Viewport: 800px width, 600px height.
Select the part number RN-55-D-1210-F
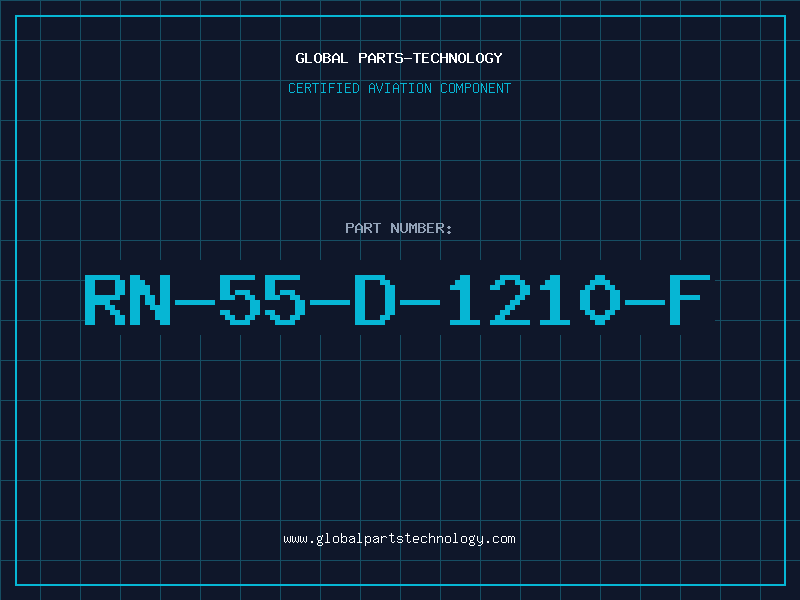(397, 300)
